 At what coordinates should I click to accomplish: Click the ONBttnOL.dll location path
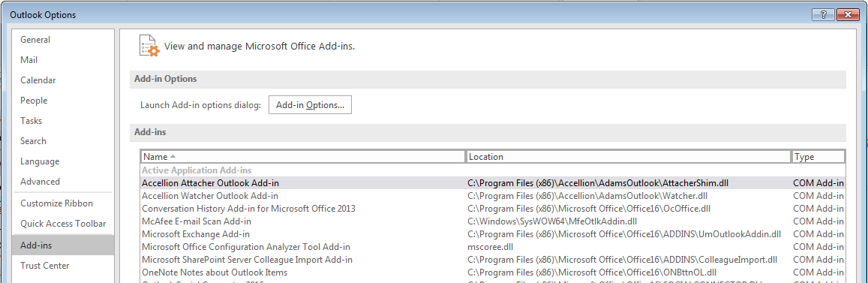[x=593, y=272]
